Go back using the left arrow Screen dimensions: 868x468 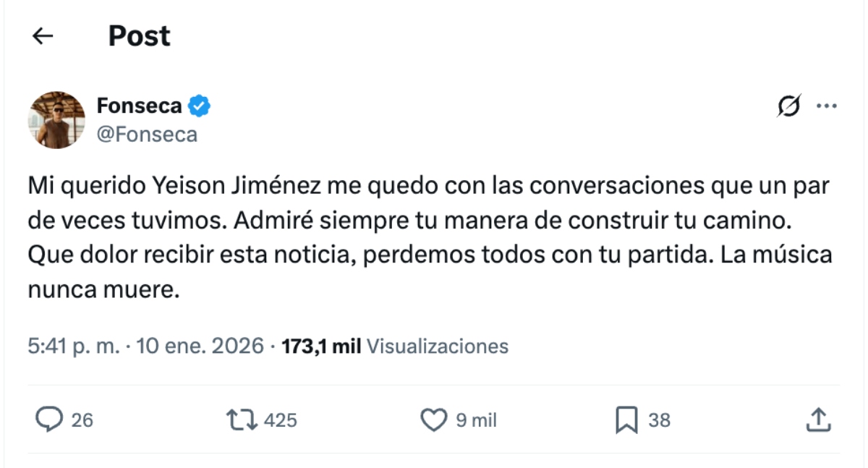click(43, 36)
